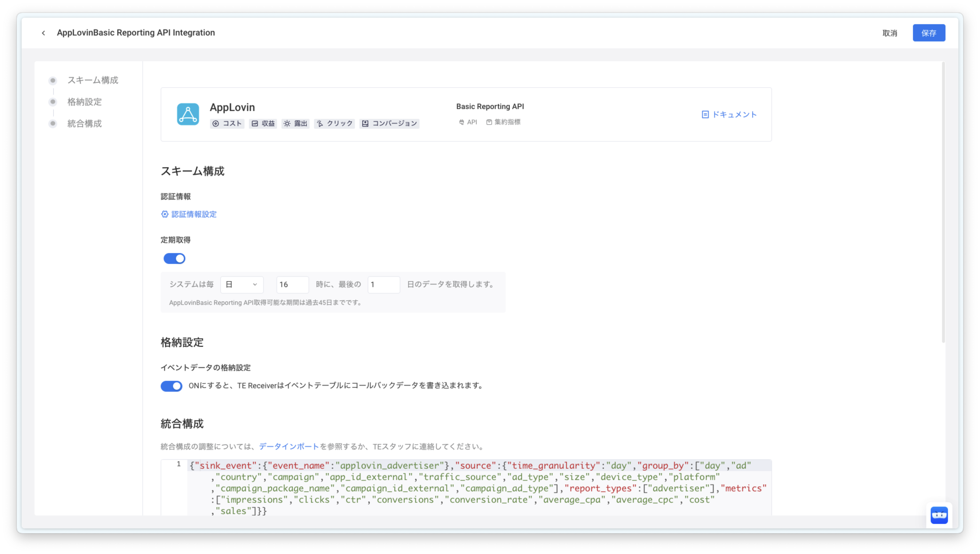Open the chat assistant robot icon

(x=939, y=515)
